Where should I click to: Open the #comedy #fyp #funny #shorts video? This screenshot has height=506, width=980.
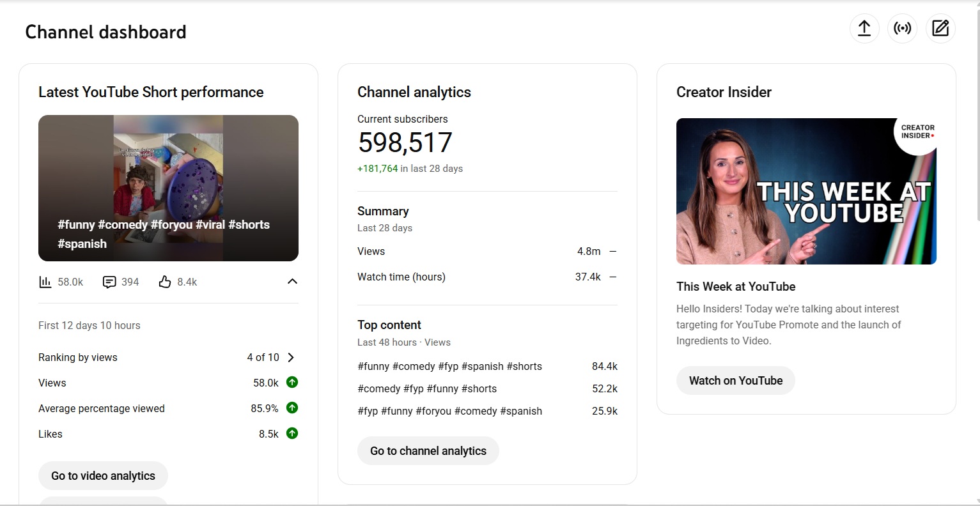[427, 389]
